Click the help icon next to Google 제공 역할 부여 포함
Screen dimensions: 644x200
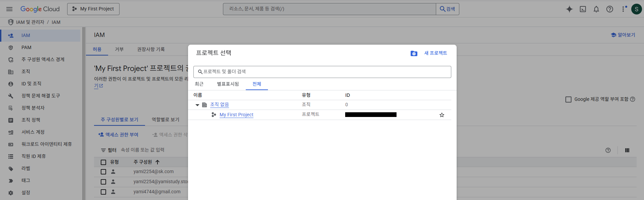[633, 99]
